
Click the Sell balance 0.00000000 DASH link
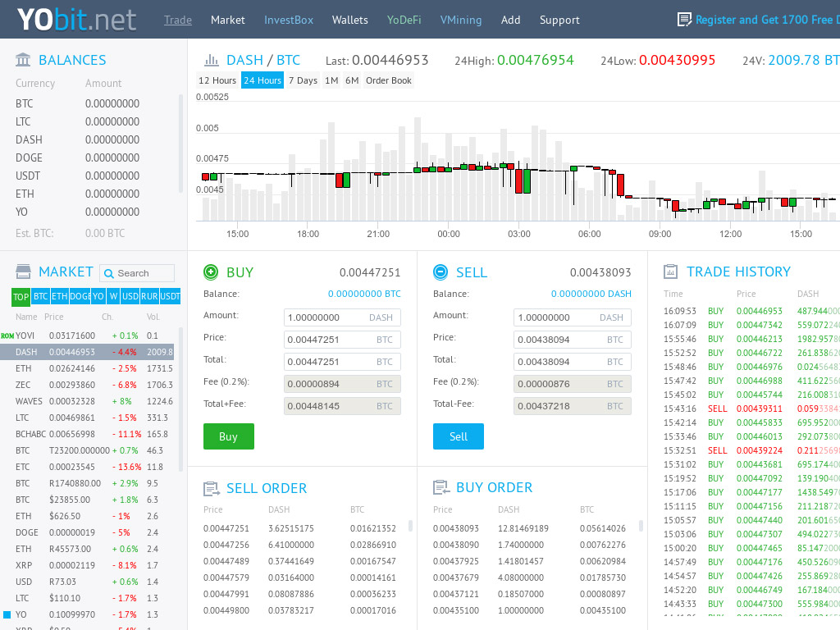click(591, 294)
